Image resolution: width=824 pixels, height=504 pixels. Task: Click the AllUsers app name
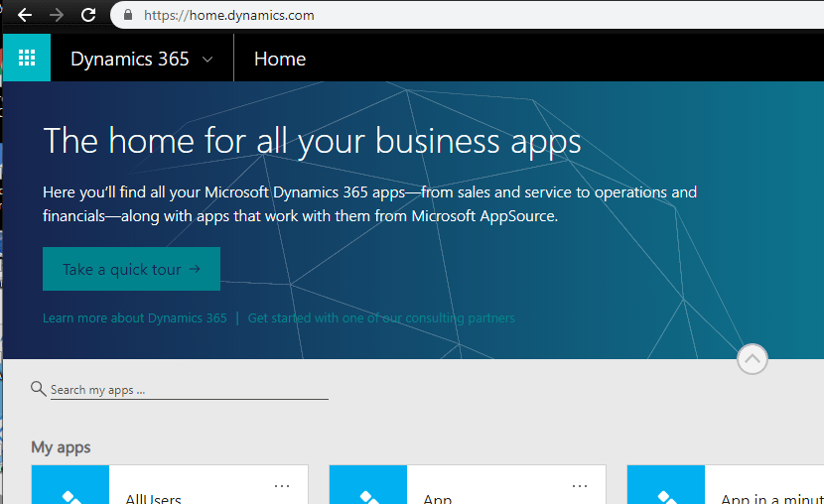click(x=153, y=498)
